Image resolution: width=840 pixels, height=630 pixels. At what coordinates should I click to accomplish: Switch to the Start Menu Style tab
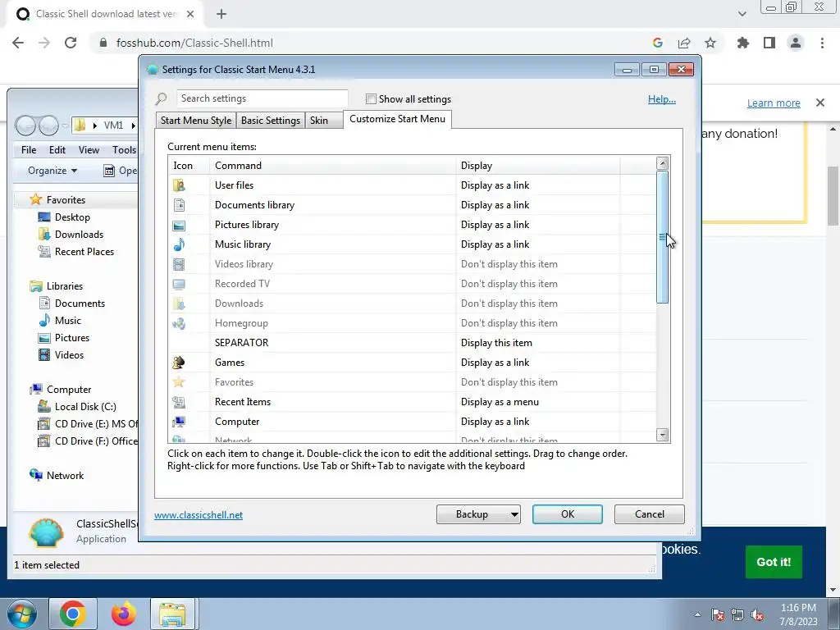pos(196,121)
